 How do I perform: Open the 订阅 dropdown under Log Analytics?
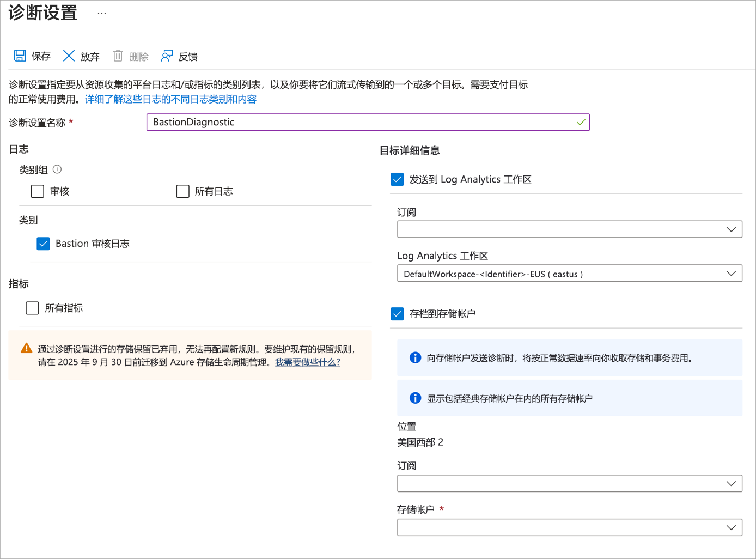(x=570, y=229)
